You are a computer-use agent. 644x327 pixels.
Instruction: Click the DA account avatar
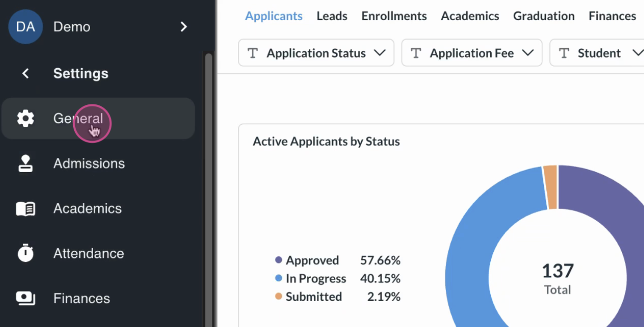click(25, 27)
